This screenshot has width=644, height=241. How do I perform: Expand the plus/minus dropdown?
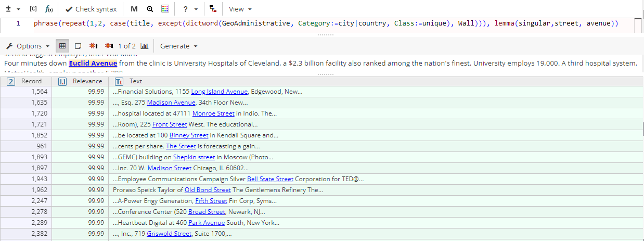(x=12, y=9)
